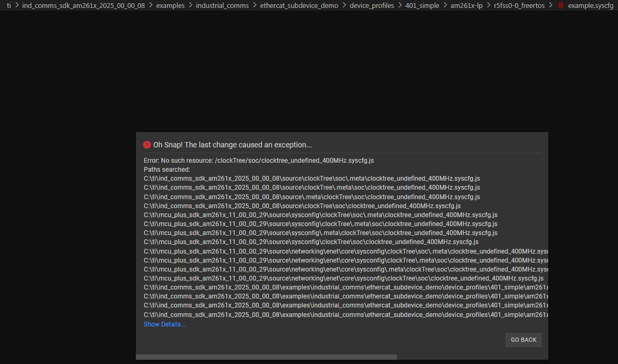This screenshot has height=364, width=618.
Task: Click the chevron after the ti breadcrumb
Action: (17, 5)
